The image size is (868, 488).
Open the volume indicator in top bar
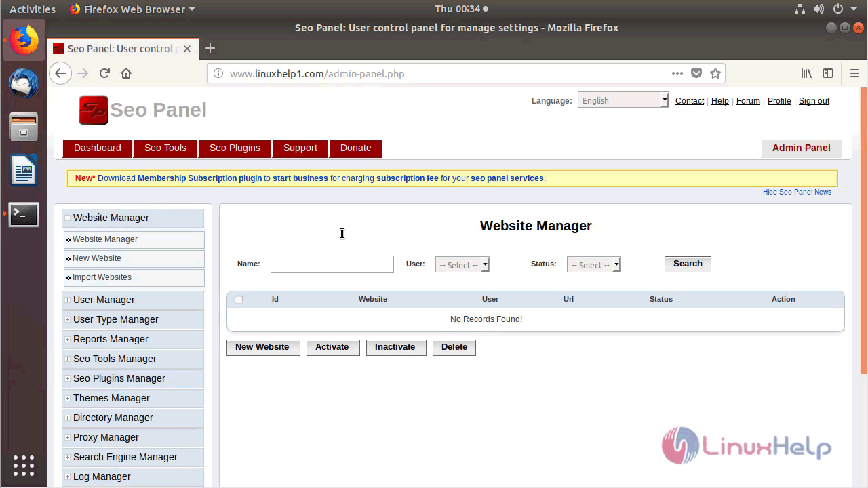pos(818,9)
